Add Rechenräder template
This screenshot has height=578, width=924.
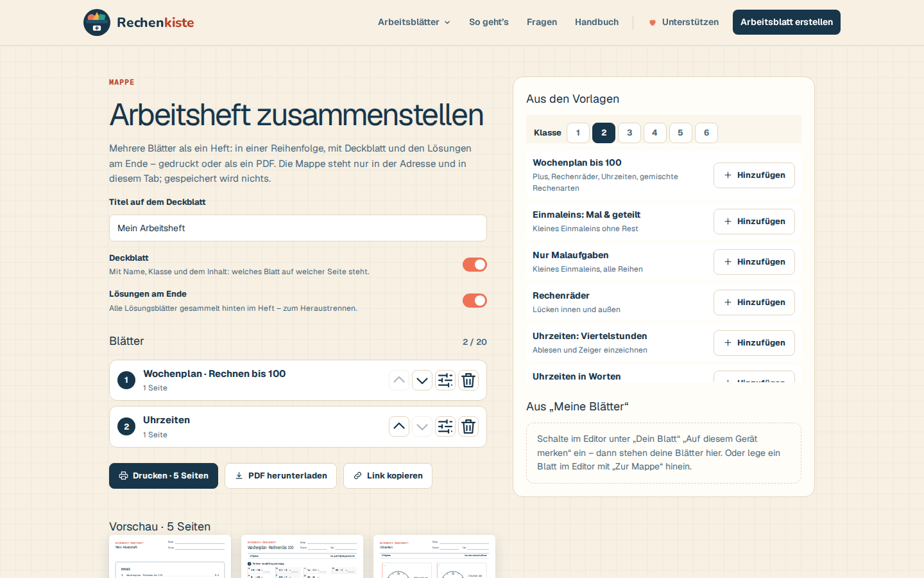coord(754,302)
